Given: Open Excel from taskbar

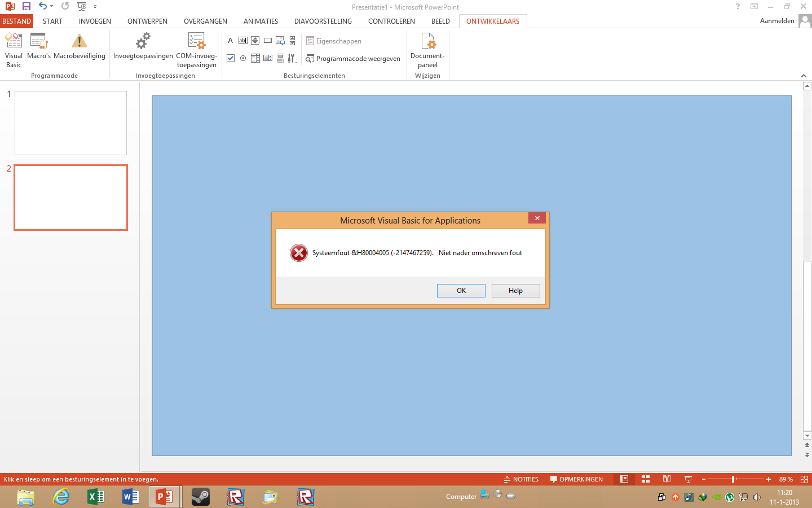Looking at the screenshot, I should pyautogui.click(x=96, y=497).
